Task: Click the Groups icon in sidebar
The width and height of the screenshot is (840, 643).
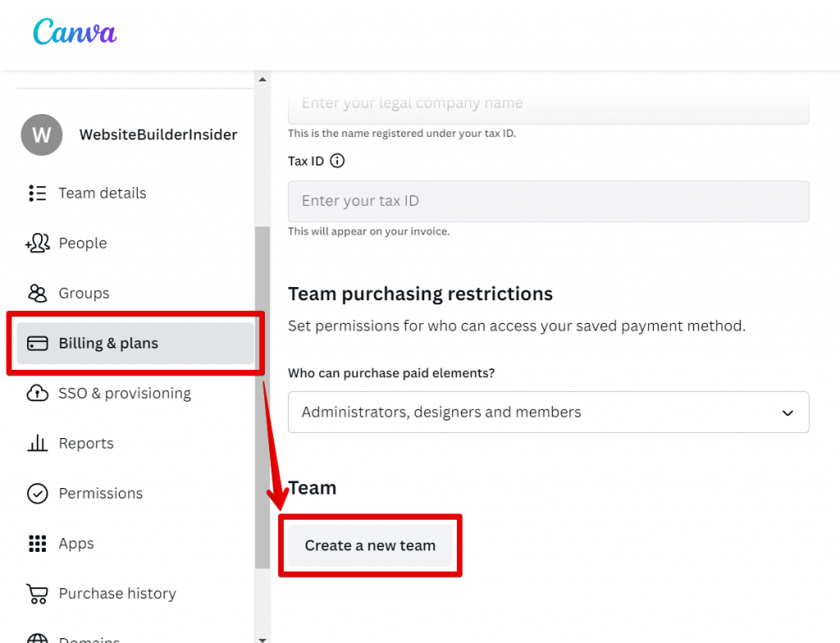Action: pos(37,294)
